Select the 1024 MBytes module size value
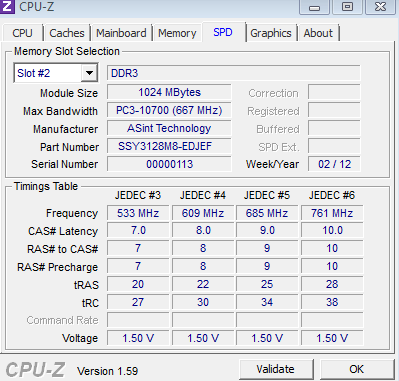The width and height of the screenshot is (399, 381). point(169,92)
